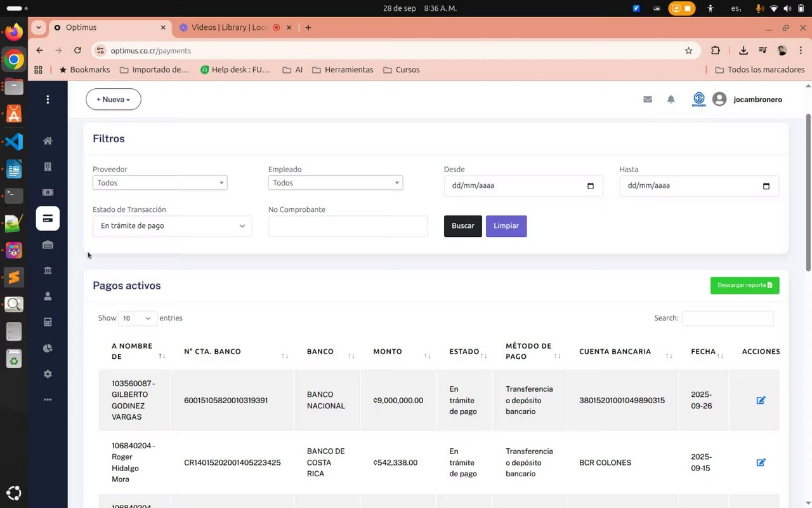Image resolution: width=812 pixels, height=508 pixels.
Task: Open the Chrome extensions puzzle icon
Action: point(716,51)
